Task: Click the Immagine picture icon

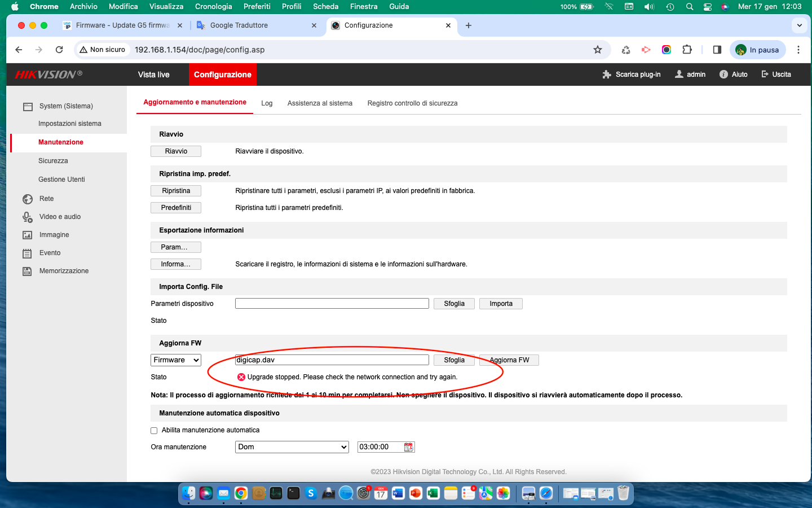Action: coord(28,235)
